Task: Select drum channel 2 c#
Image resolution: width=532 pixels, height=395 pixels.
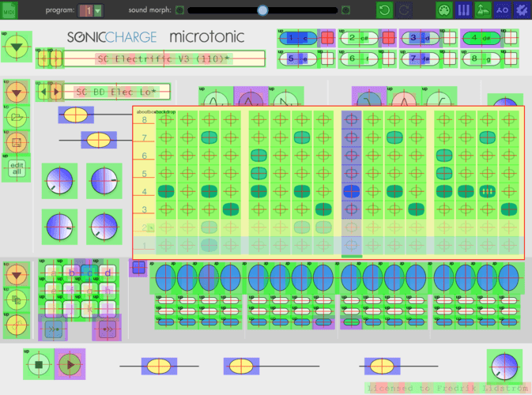Action: (x=359, y=38)
